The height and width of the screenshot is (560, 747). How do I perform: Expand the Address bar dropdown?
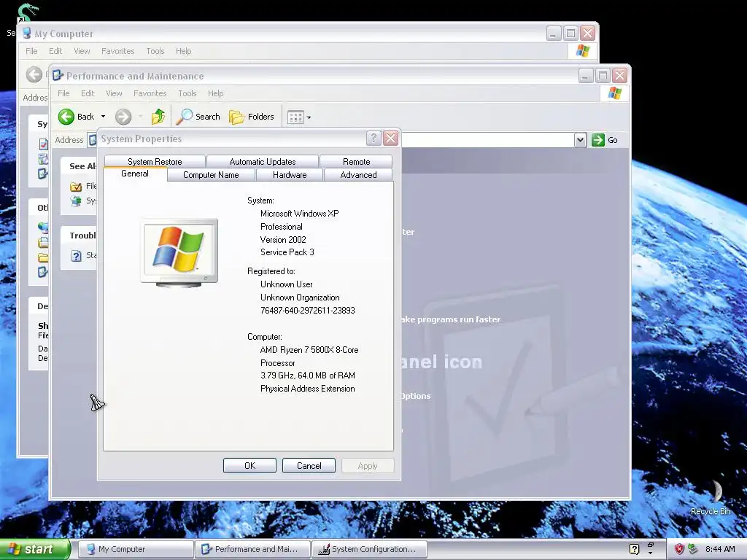580,140
